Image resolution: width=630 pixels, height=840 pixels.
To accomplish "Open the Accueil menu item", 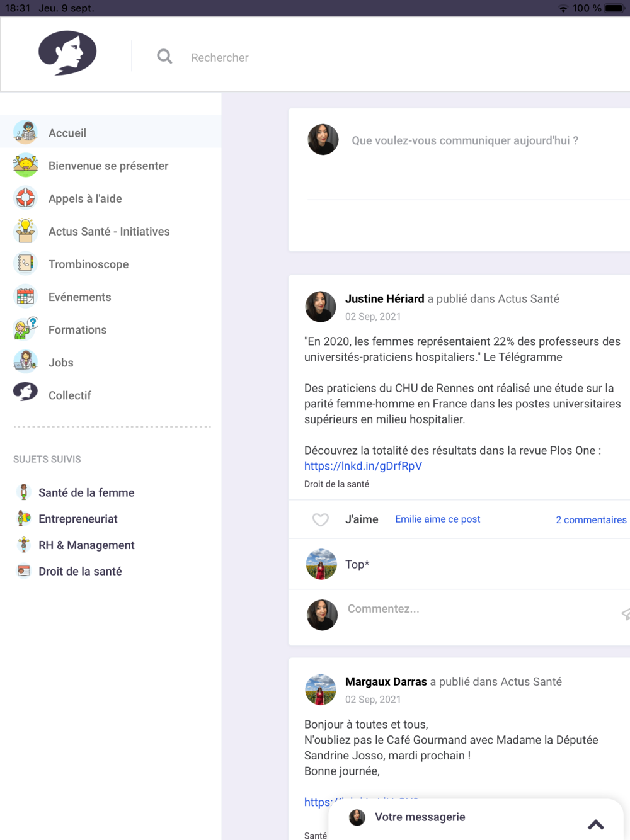I will pos(111,133).
